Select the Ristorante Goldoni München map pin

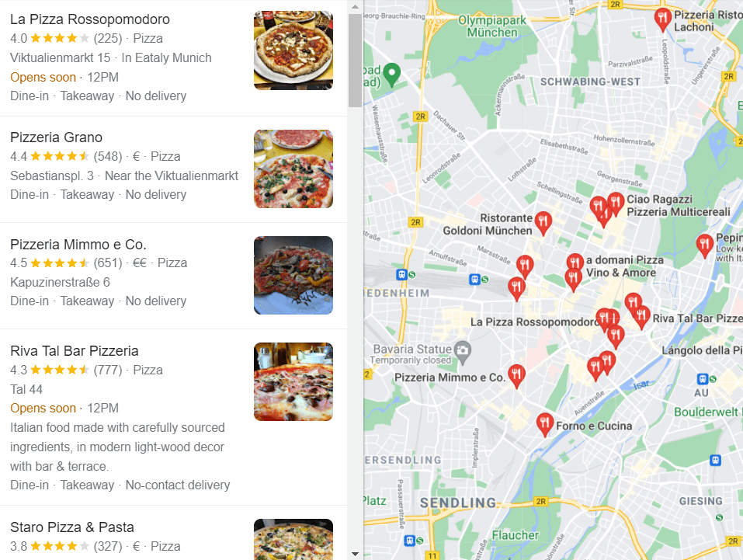pyautogui.click(x=543, y=222)
